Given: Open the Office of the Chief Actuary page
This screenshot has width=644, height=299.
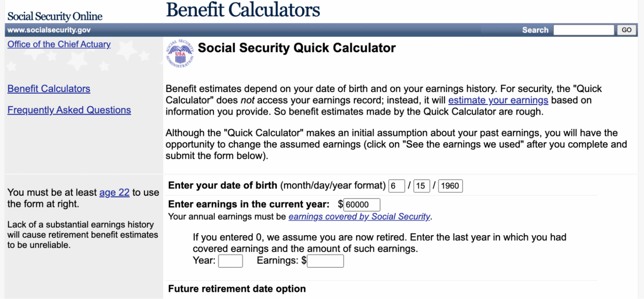Looking at the screenshot, I should [x=59, y=44].
